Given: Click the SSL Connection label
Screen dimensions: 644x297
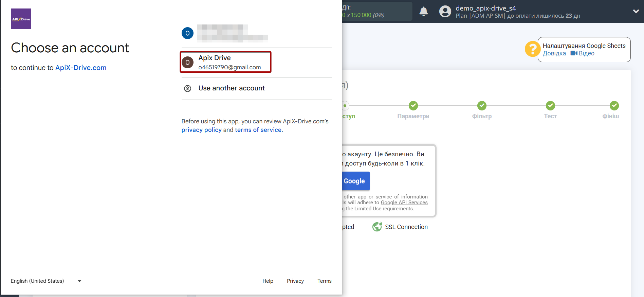Looking at the screenshot, I should [406, 227].
